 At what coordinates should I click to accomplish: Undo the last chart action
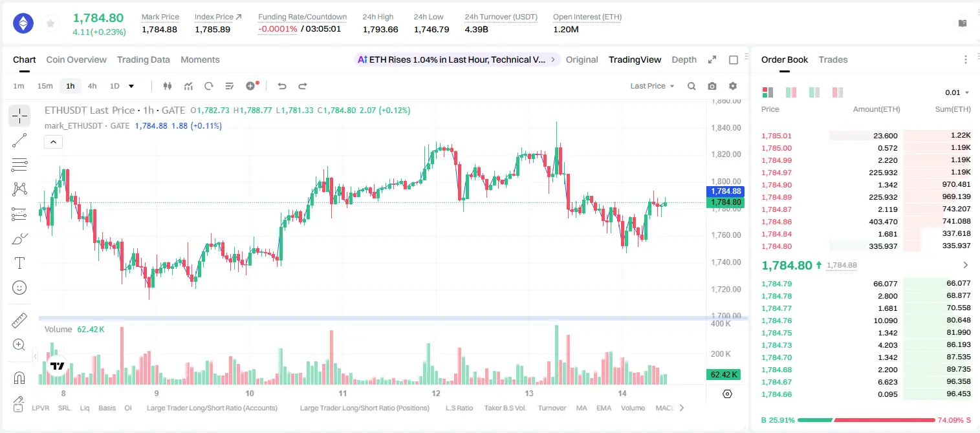coord(281,86)
